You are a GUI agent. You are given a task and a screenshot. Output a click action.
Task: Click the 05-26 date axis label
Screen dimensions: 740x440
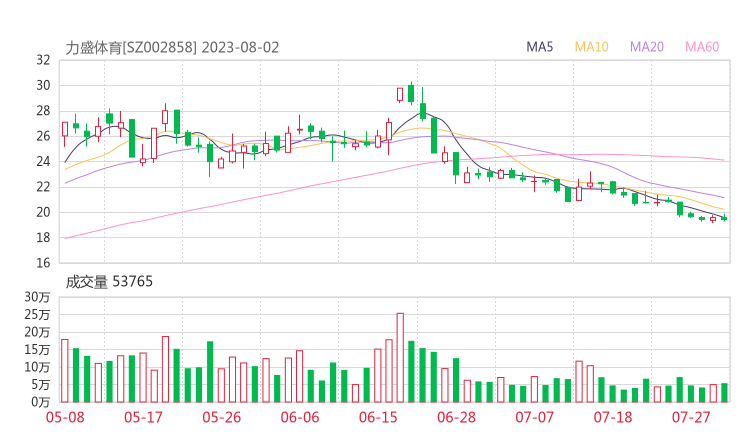[221, 417]
